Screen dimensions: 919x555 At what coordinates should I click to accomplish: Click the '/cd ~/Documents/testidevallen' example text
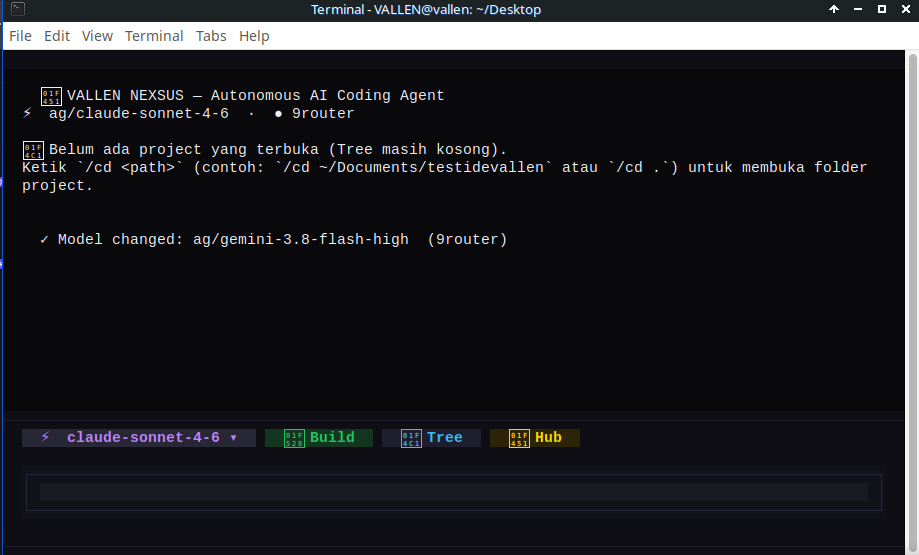pyautogui.click(x=413, y=168)
